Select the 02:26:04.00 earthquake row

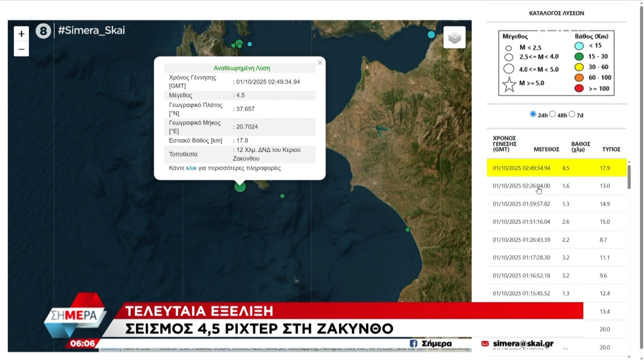556,186
